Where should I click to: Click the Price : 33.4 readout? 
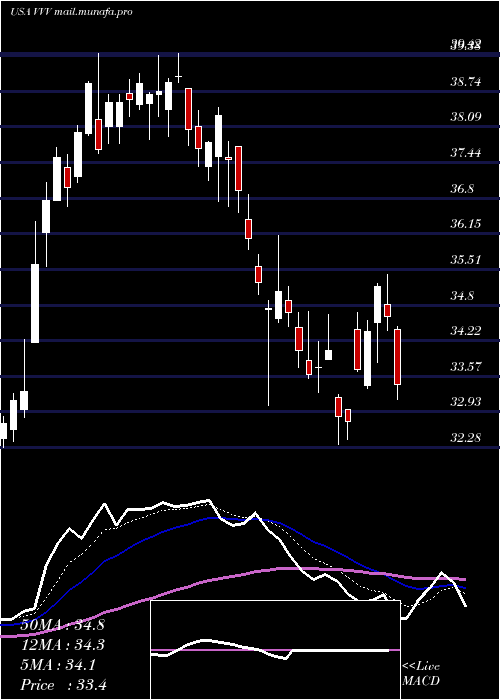[x=63, y=685]
